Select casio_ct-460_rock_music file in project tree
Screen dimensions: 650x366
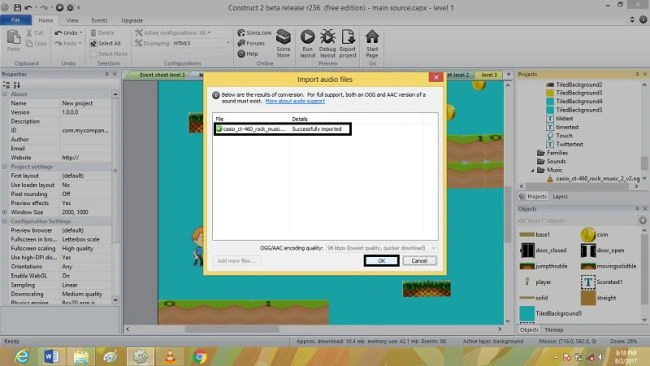coord(594,179)
